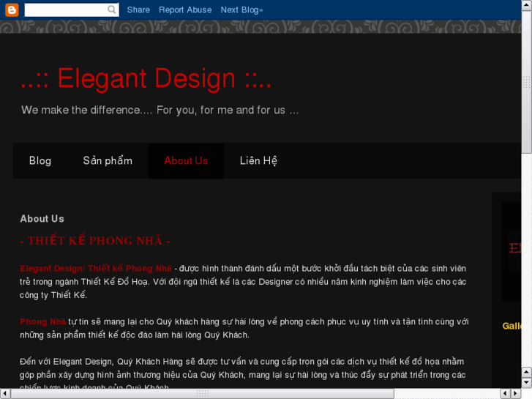Open the Liên Hệ tab
The image size is (532, 399).
(x=258, y=160)
